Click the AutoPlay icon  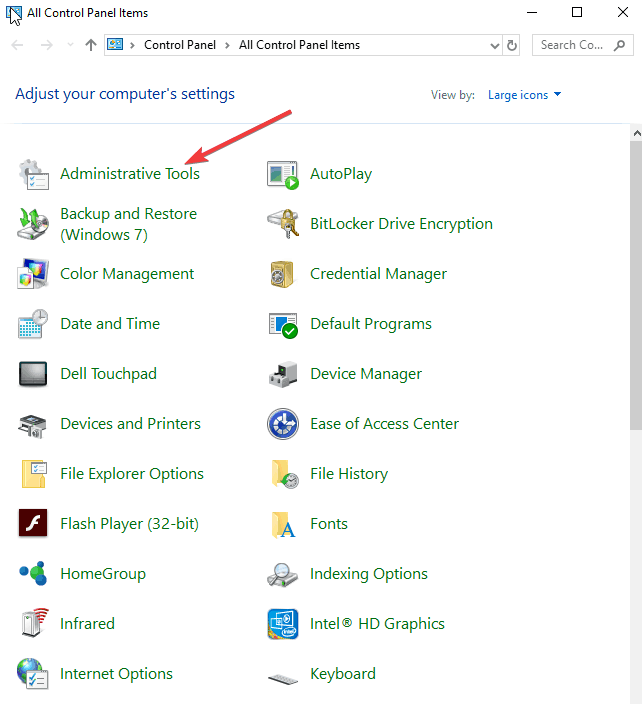click(283, 174)
